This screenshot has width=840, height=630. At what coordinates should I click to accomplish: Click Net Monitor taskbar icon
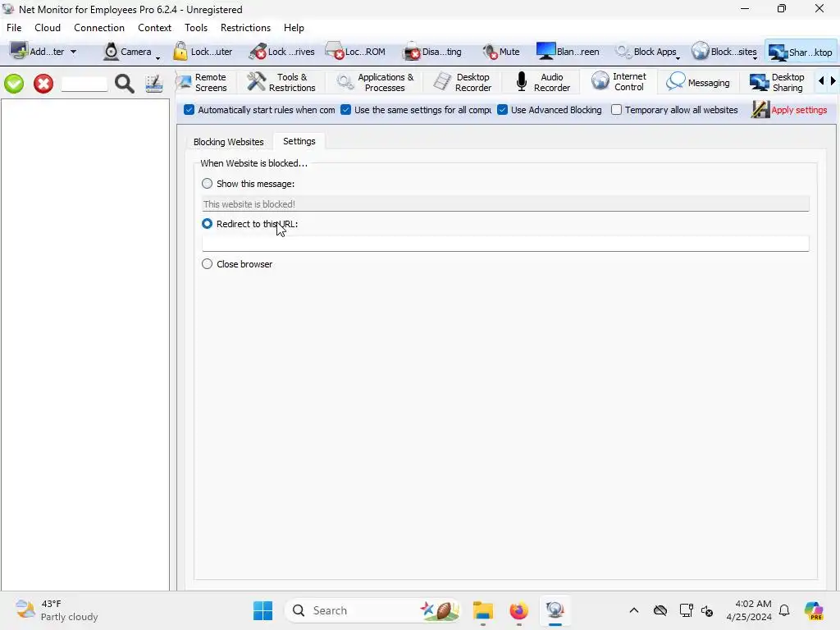point(555,610)
